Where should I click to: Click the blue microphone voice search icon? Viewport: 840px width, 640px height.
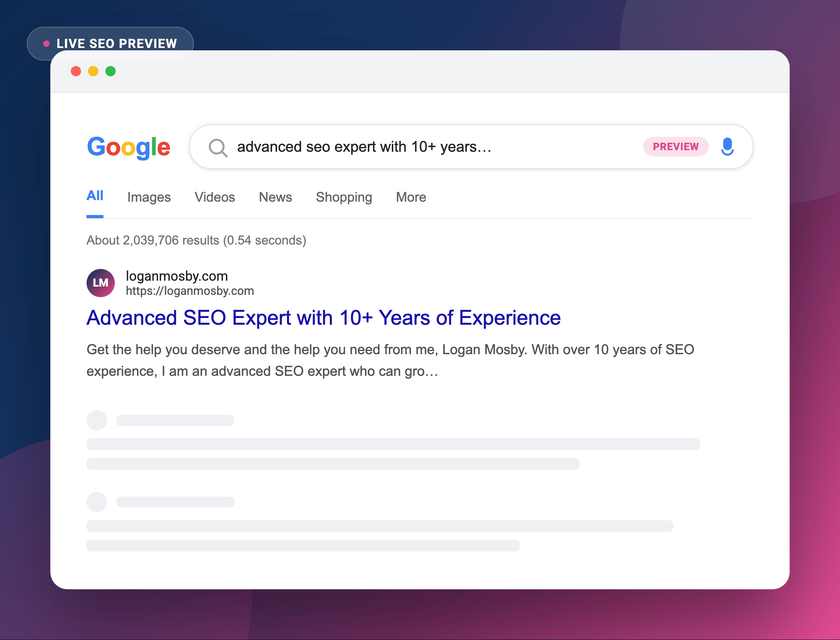[727, 147]
